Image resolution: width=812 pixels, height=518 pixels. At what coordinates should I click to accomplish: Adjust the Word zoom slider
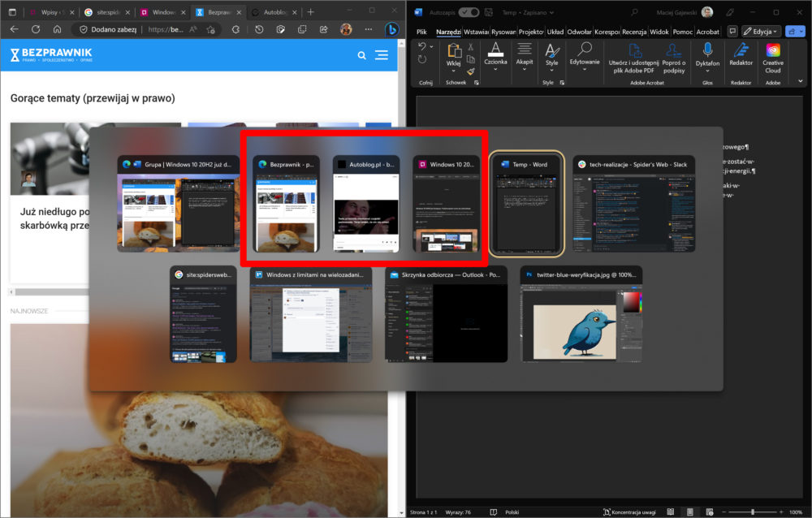click(752, 512)
